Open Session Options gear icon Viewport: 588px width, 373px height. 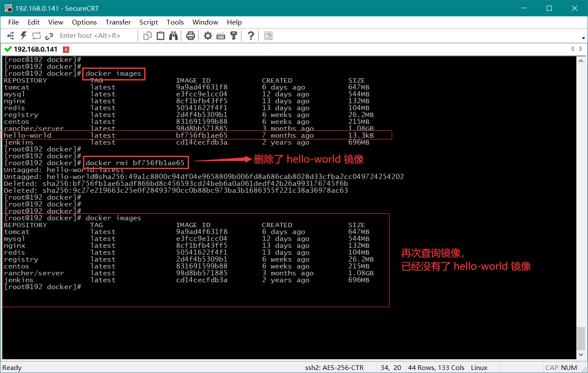[x=208, y=36]
